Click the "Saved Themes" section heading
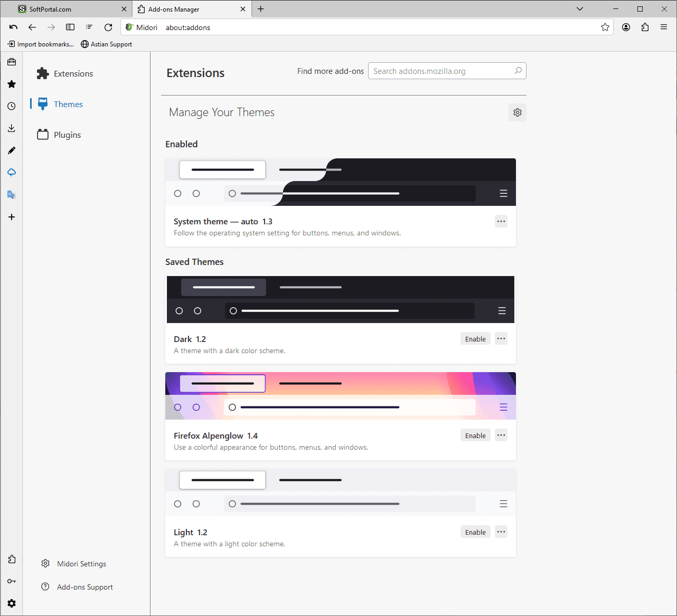The width and height of the screenshot is (677, 616). click(x=194, y=262)
